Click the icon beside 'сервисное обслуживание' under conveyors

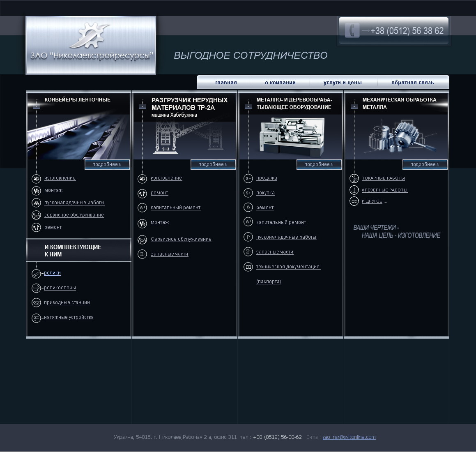pos(36,215)
